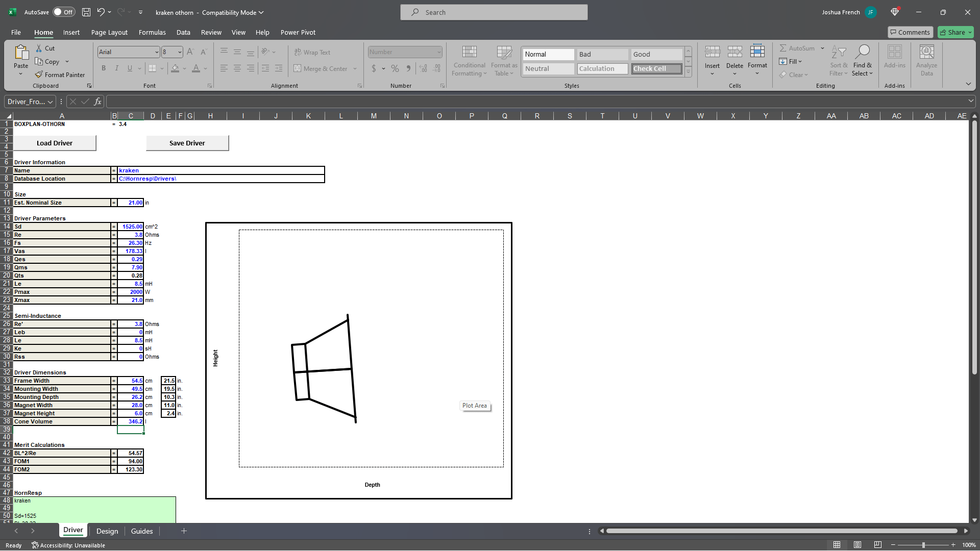980x551 pixels.
Task: Click the Center align icon
Action: [237, 68]
